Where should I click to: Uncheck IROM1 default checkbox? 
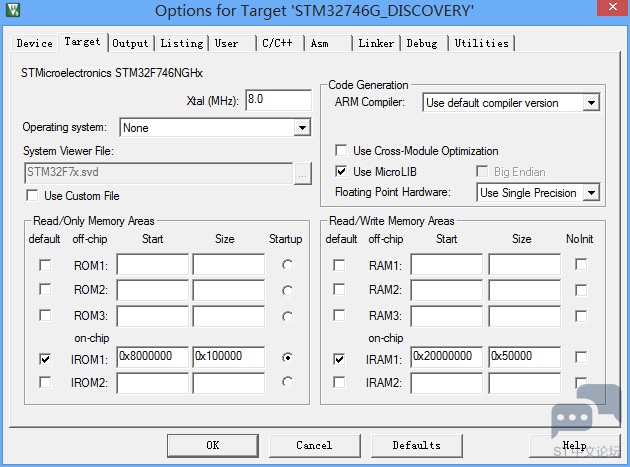pos(45,358)
